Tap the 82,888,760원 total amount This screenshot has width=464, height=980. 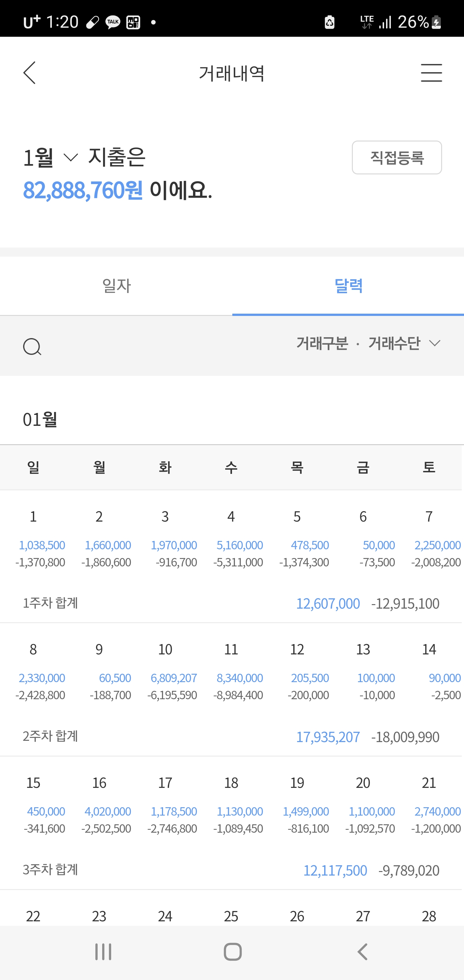82,190
